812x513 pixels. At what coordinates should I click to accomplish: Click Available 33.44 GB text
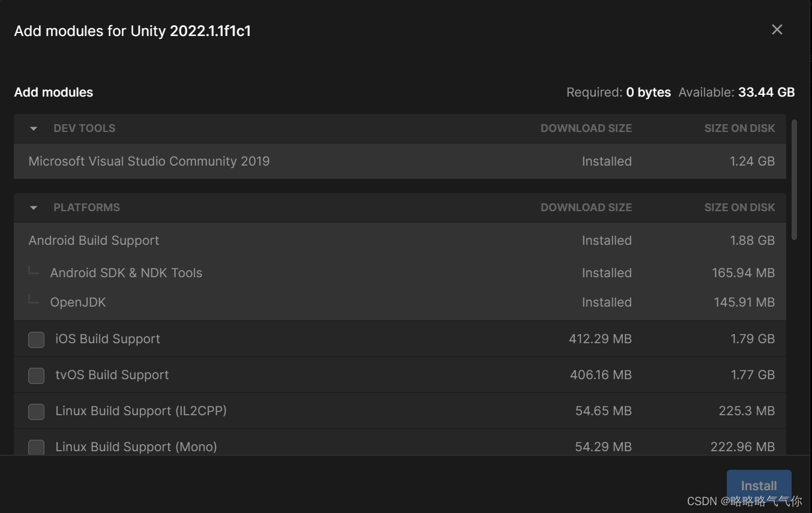click(736, 92)
